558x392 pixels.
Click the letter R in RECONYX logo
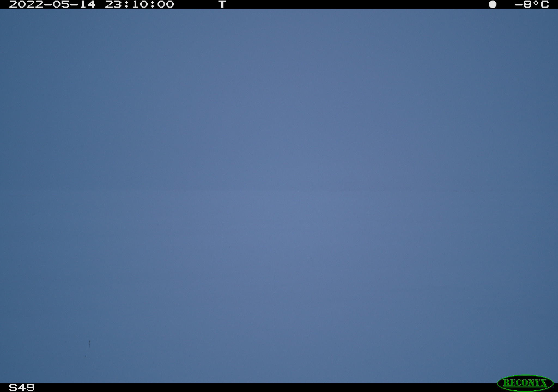point(506,383)
